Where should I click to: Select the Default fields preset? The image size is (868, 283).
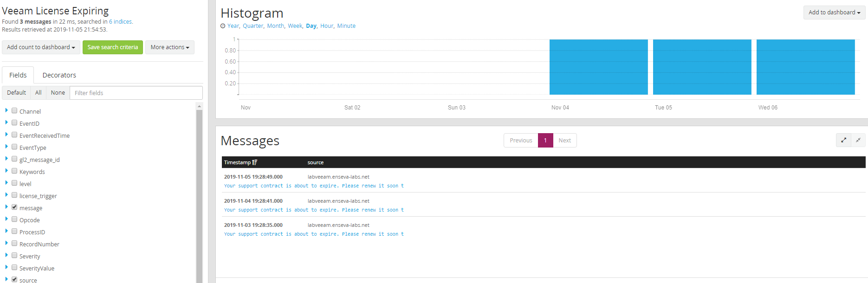(16, 93)
